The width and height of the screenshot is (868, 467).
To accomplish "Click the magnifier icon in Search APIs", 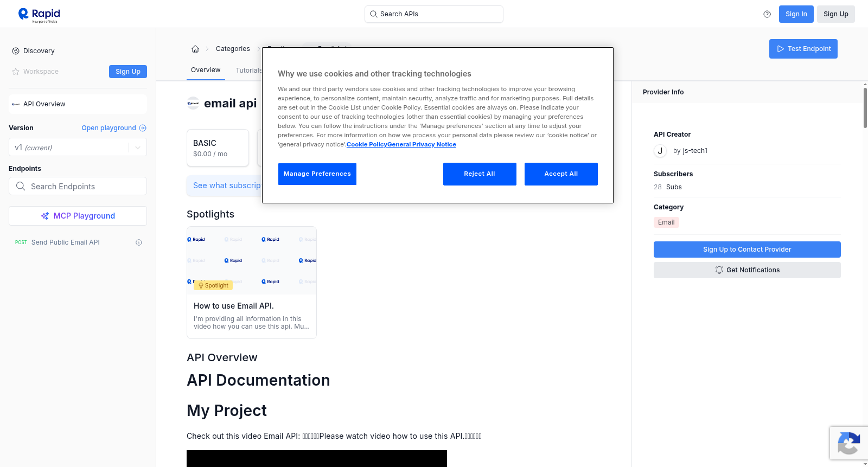I will 374,14.
